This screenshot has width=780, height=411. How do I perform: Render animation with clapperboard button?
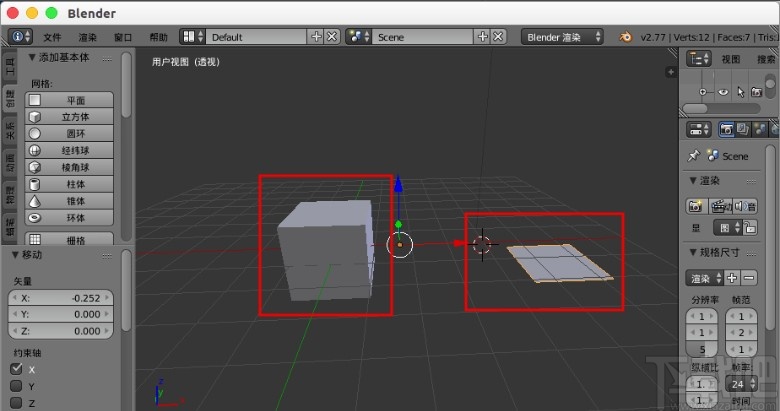click(720, 206)
